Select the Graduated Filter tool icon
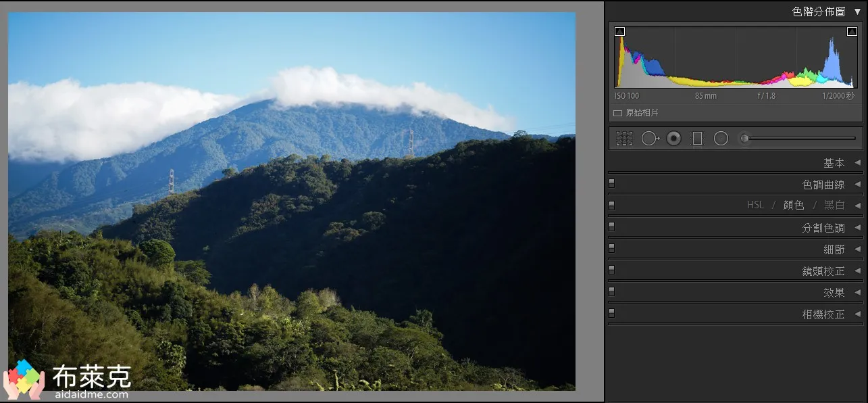The image size is (868, 403). coord(697,139)
